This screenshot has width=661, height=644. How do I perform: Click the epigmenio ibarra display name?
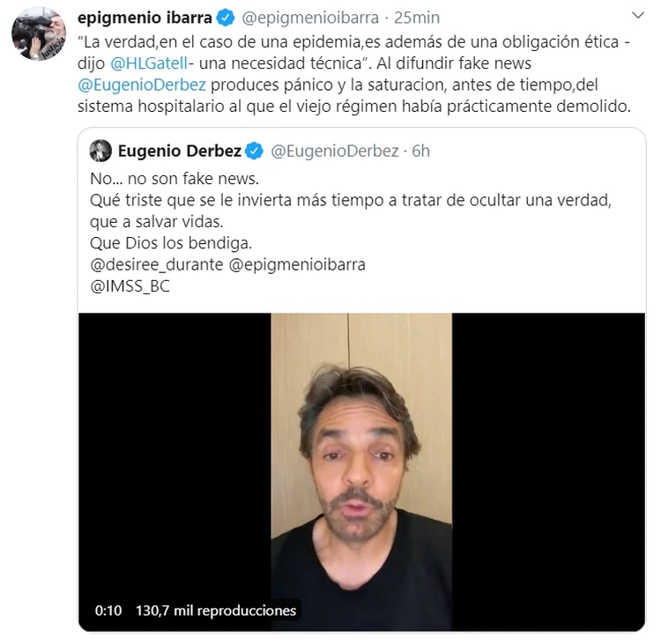point(145,18)
